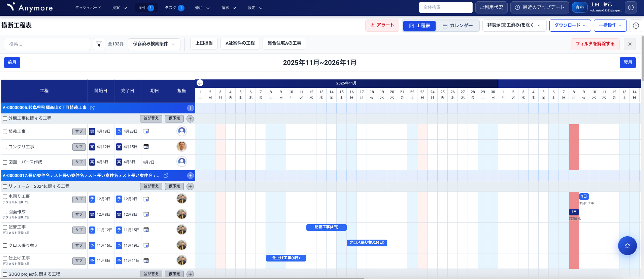Click plus icon in リフォーム：2024に関する工程 row
The image size is (644, 279).
click(190, 186)
